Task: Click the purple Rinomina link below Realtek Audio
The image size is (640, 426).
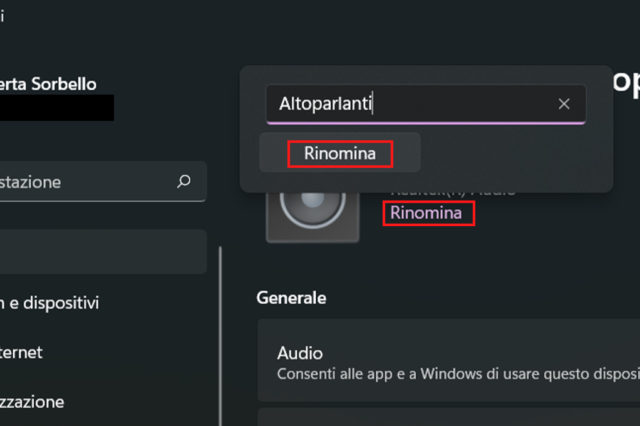Action: (427, 213)
